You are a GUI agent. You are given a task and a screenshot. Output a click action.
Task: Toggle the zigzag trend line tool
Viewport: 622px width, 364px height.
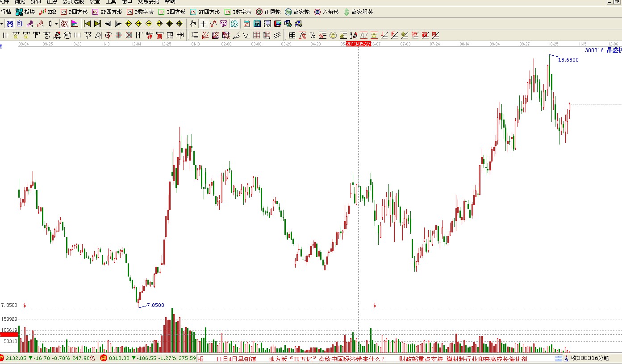(213, 24)
